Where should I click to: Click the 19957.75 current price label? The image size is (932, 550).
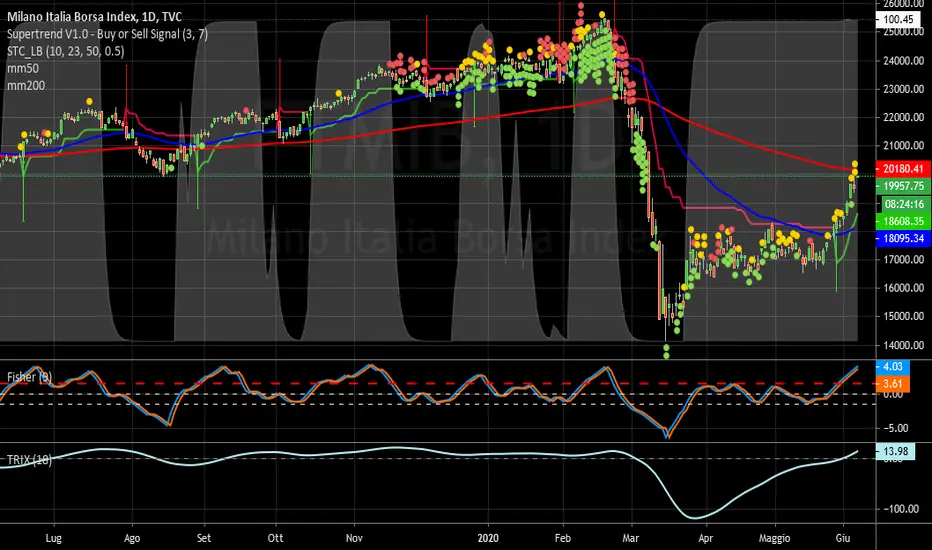pos(903,186)
